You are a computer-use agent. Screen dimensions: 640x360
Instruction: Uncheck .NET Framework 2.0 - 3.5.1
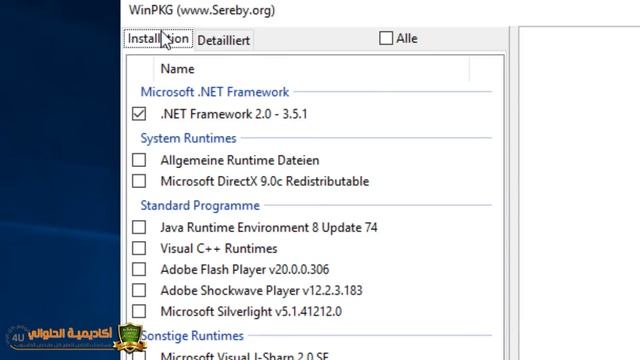point(139,114)
